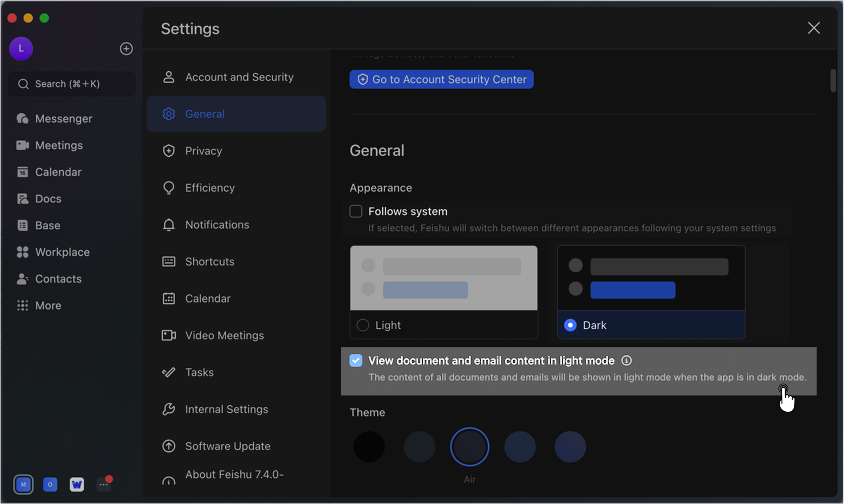Uncheck view document content in light mode

point(356,360)
